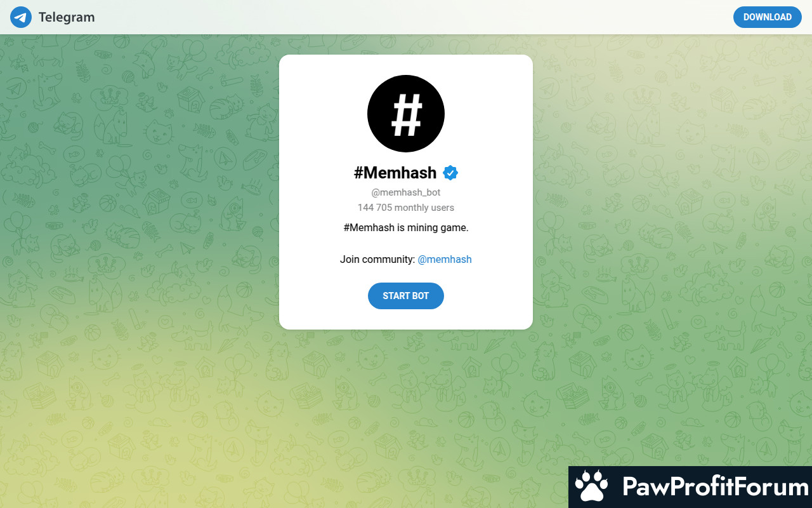Click the #Memhash bot title text
The image size is (812, 508).
(395, 173)
